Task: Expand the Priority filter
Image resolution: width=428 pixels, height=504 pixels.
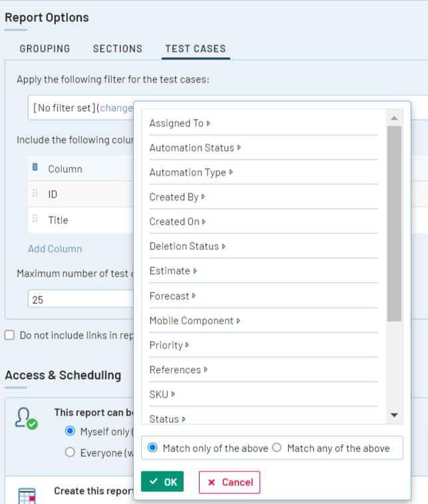Action: (x=169, y=345)
